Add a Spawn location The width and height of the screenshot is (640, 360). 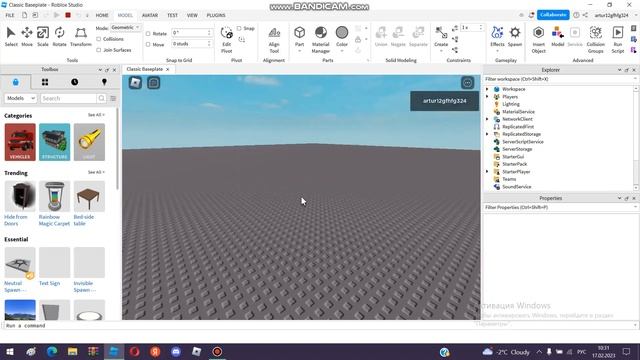click(x=515, y=36)
